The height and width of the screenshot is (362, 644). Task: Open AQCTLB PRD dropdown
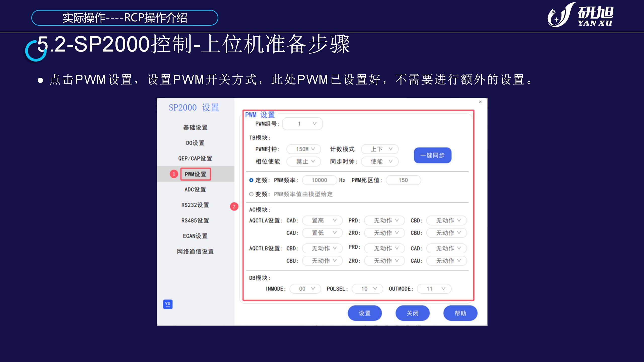click(384, 248)
